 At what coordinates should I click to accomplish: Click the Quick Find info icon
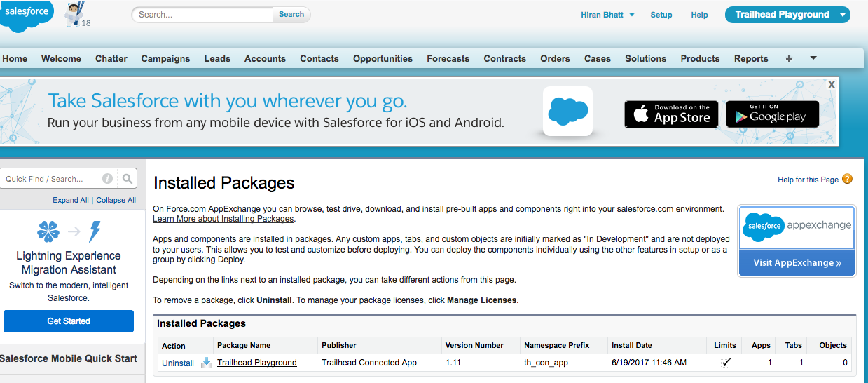108,179
